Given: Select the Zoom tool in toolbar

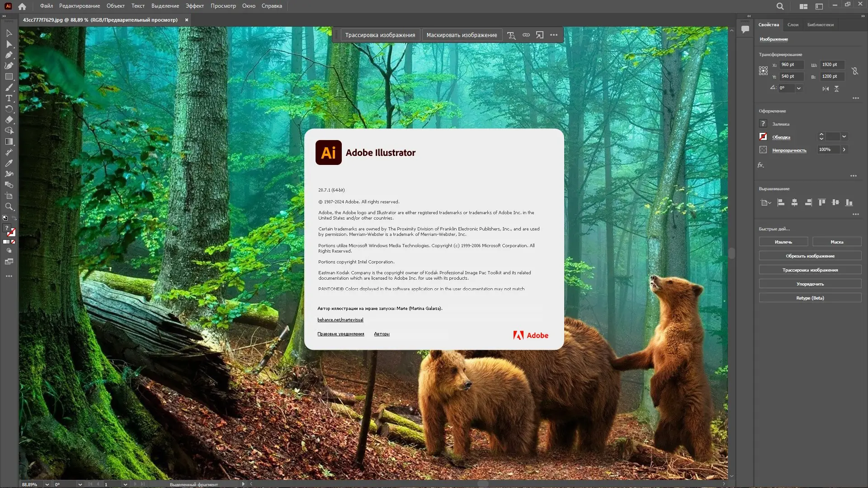Looking at the screenshot, I should (x=9, y=206).
